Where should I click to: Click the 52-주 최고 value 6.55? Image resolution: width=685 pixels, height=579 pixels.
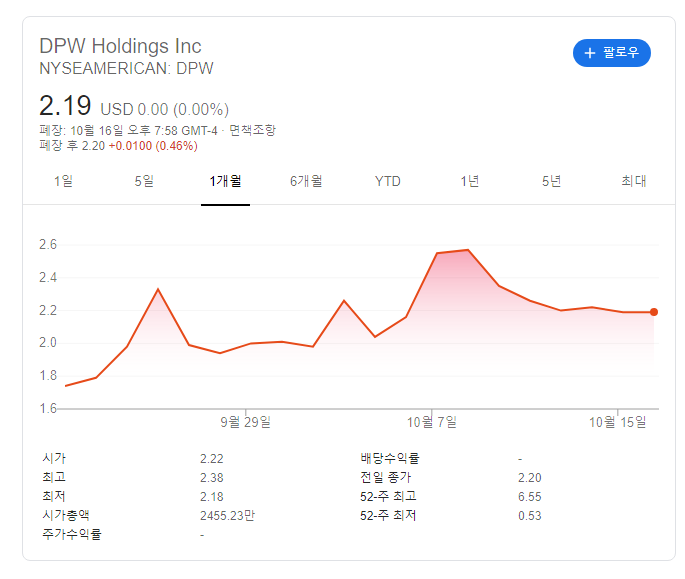pos(530,497)
